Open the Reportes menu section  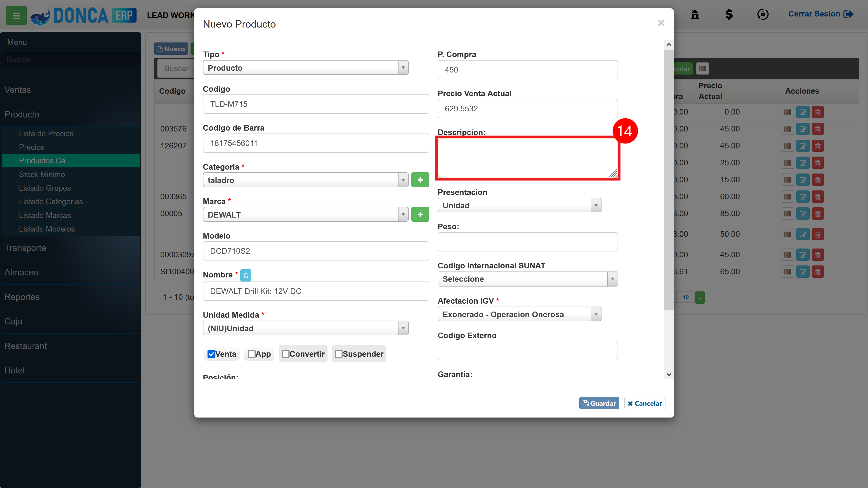(71, 297)
